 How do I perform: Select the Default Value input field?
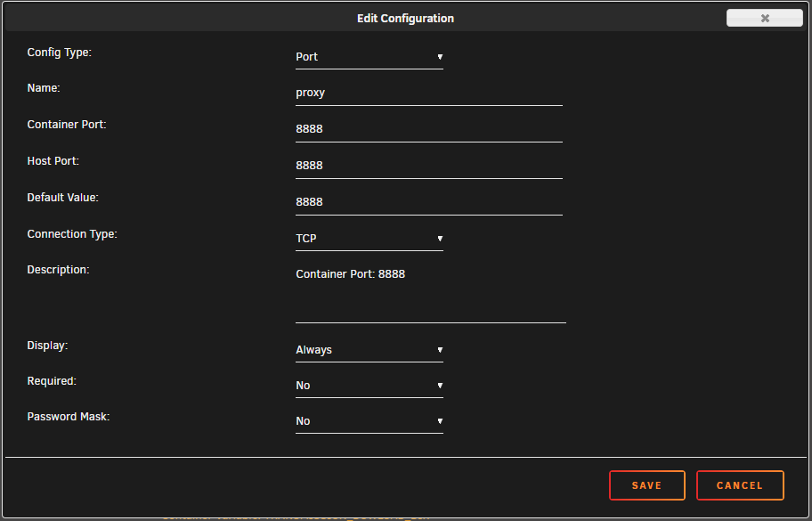coord(429,202)
